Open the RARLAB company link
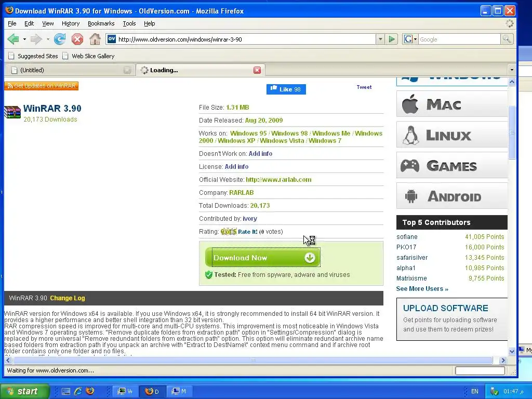This screenshot has height=399, width=532. (242, 193)
